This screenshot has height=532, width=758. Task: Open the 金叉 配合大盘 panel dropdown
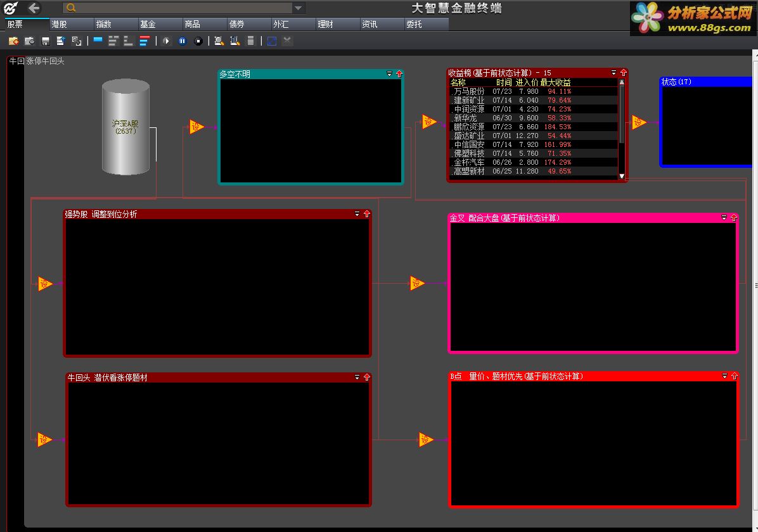click(x=724, y=217)
